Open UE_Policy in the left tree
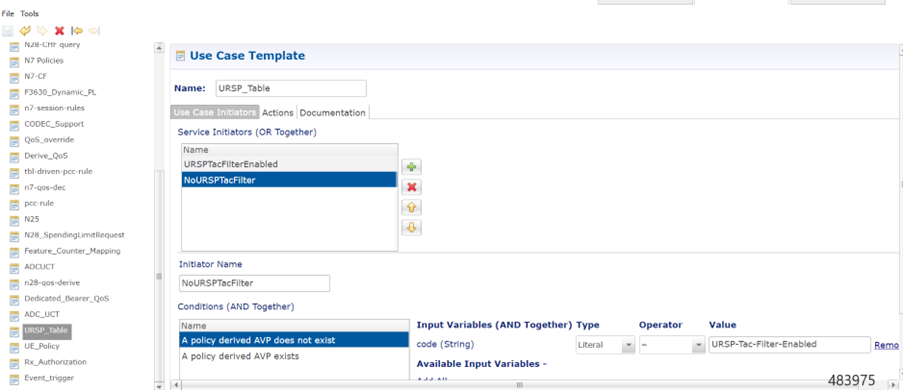The image size is (903, 390). 42,346
